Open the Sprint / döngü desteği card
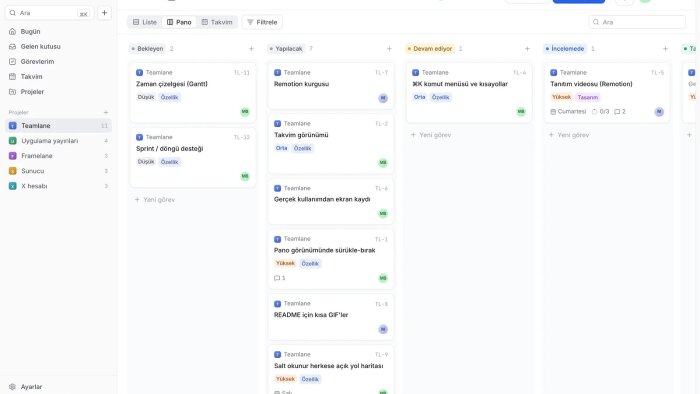The height and width of the screenshot is (394, 700). [193, 158]
